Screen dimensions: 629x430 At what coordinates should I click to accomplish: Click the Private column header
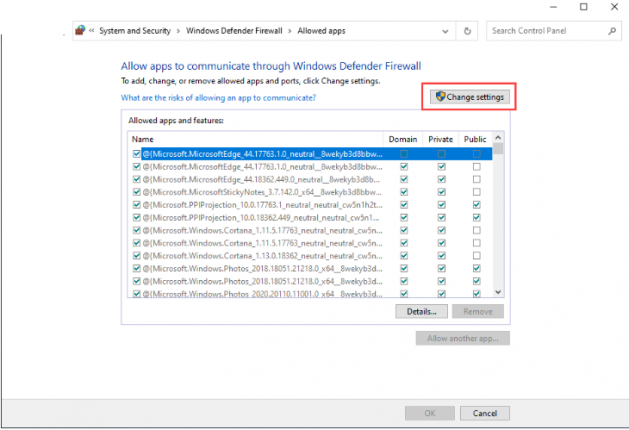[x=440, y=139]
